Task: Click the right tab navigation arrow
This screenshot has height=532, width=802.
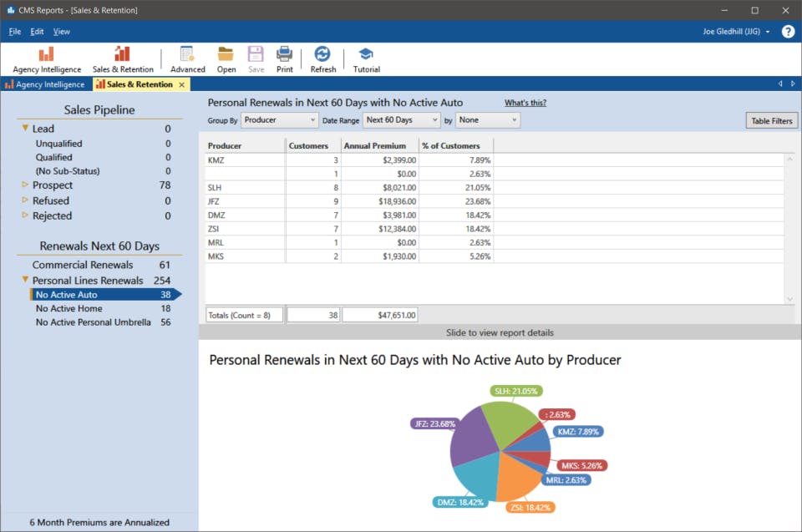Action: pos(793,84)
